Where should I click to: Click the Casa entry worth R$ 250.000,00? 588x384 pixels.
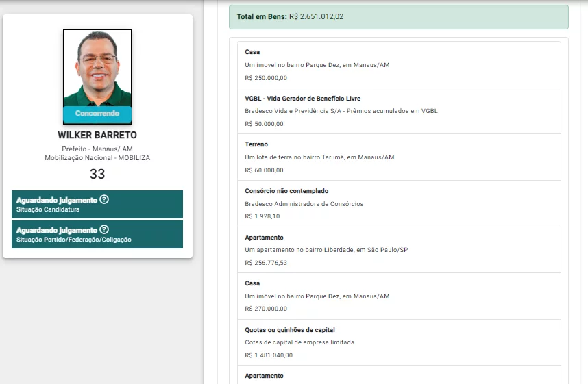tap(399, 65)
